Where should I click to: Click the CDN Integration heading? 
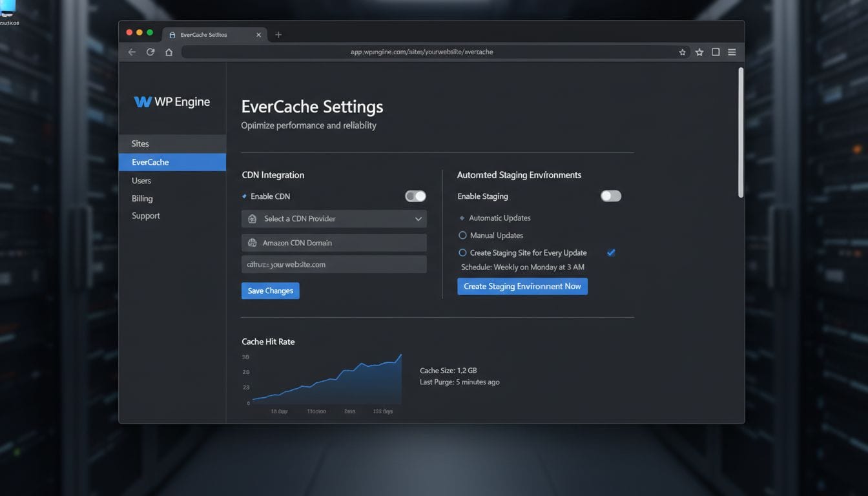click(273, 175)
